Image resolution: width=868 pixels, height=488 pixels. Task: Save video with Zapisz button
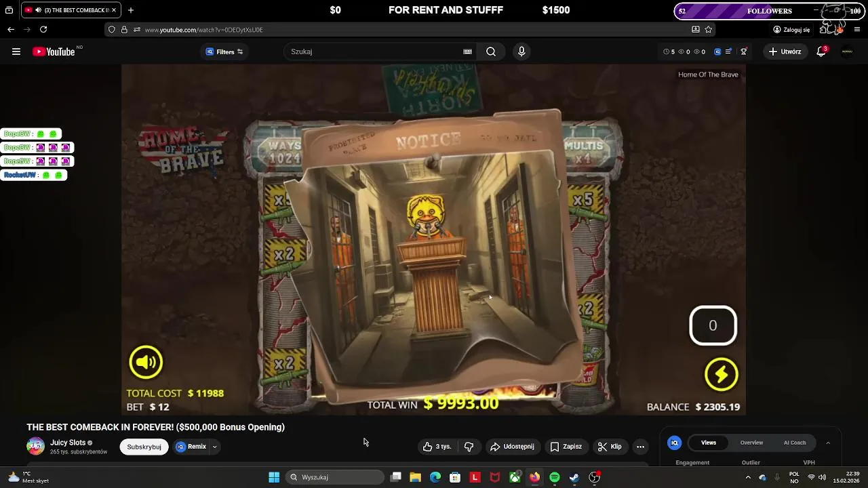coord(566,447)
